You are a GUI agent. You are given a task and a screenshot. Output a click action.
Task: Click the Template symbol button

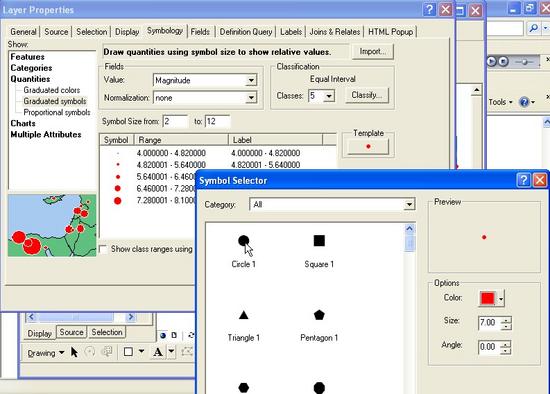coord(368,146)
